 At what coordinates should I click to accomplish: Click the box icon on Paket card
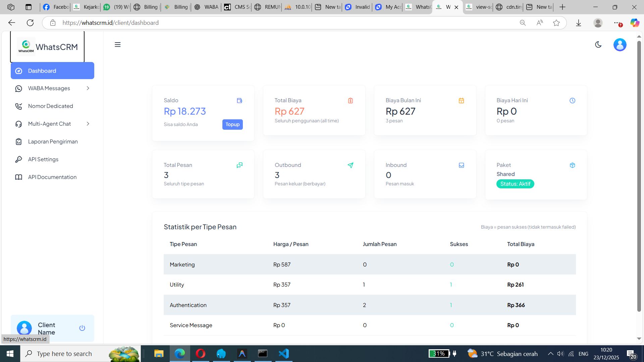[x=573, y=165]
